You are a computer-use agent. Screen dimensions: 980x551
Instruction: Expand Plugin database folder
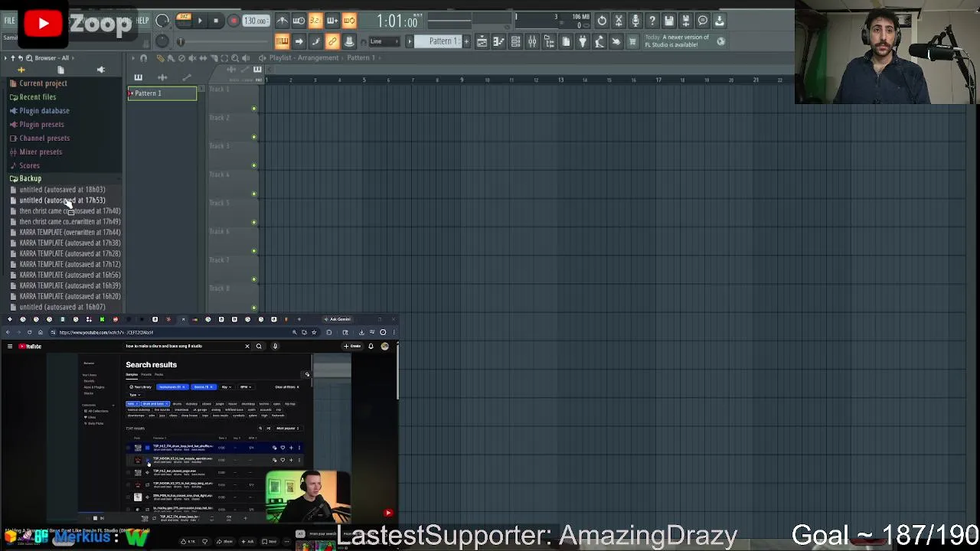44,111
